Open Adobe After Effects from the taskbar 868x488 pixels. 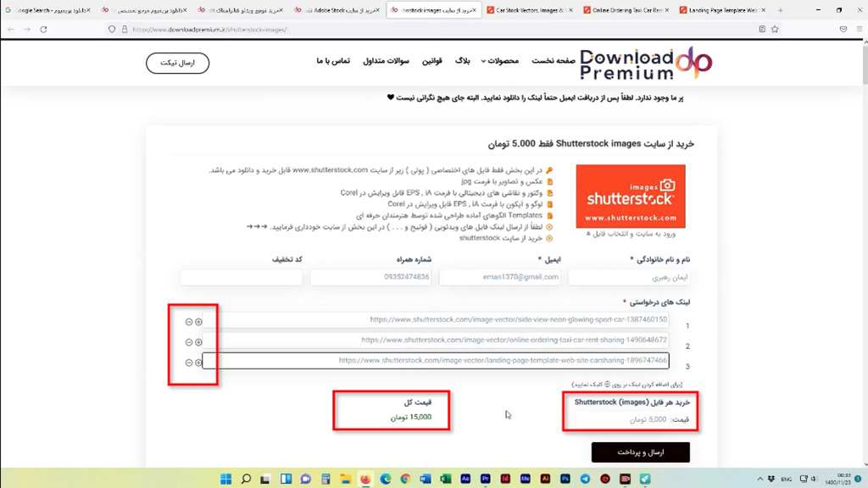[x=465, y=479]
